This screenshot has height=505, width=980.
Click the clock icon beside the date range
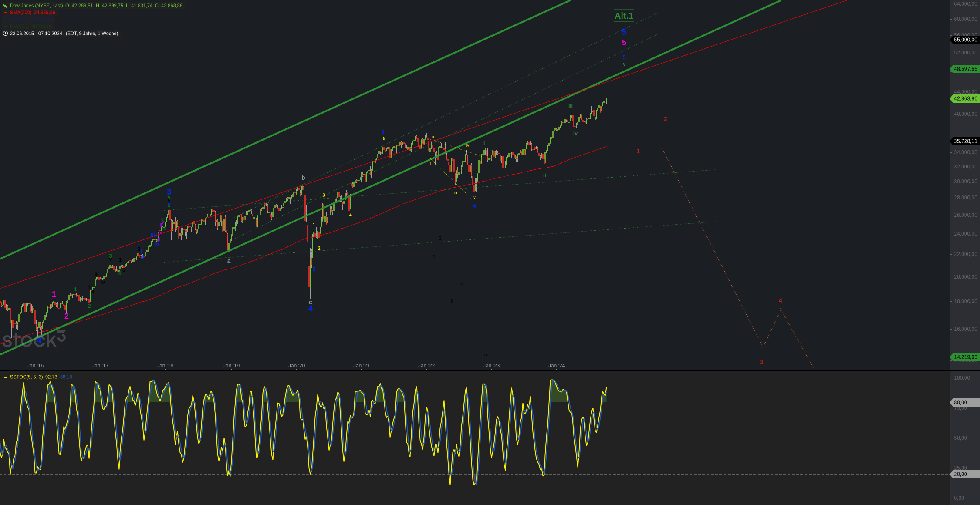(x=5, y=34)
